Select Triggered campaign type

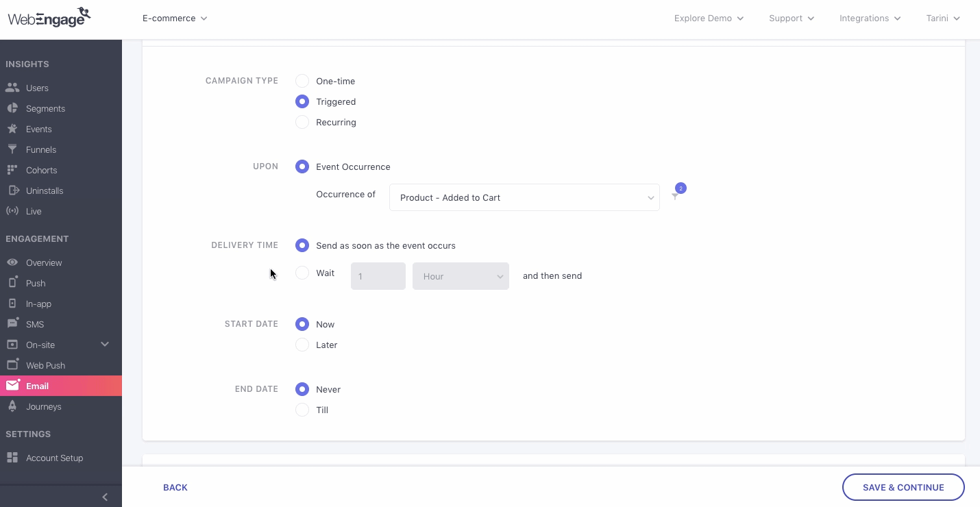coord(302,101)
